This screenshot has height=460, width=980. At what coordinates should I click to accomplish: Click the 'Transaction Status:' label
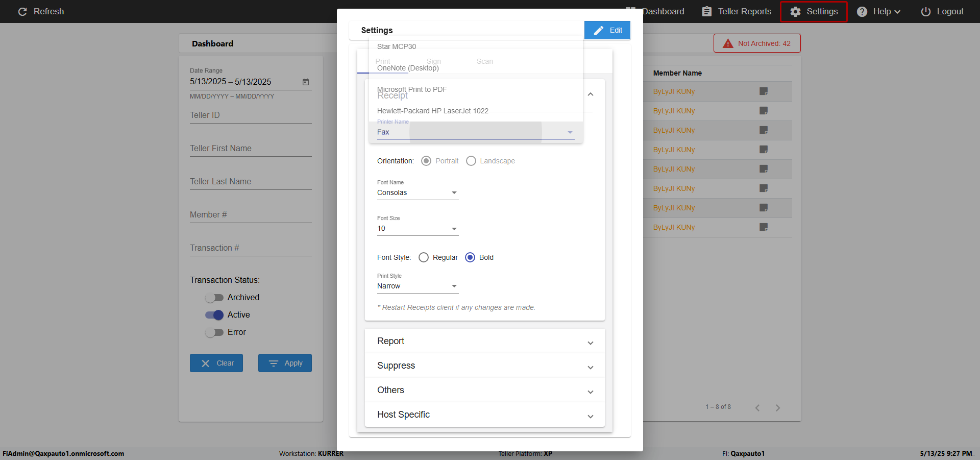coord(225,280)
